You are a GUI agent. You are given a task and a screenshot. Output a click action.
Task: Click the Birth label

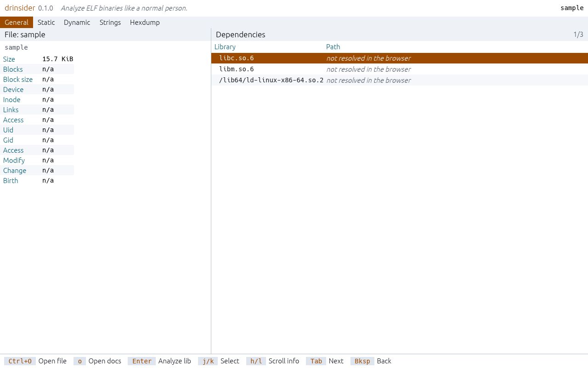pyautogui.click(x=11, y=181)
